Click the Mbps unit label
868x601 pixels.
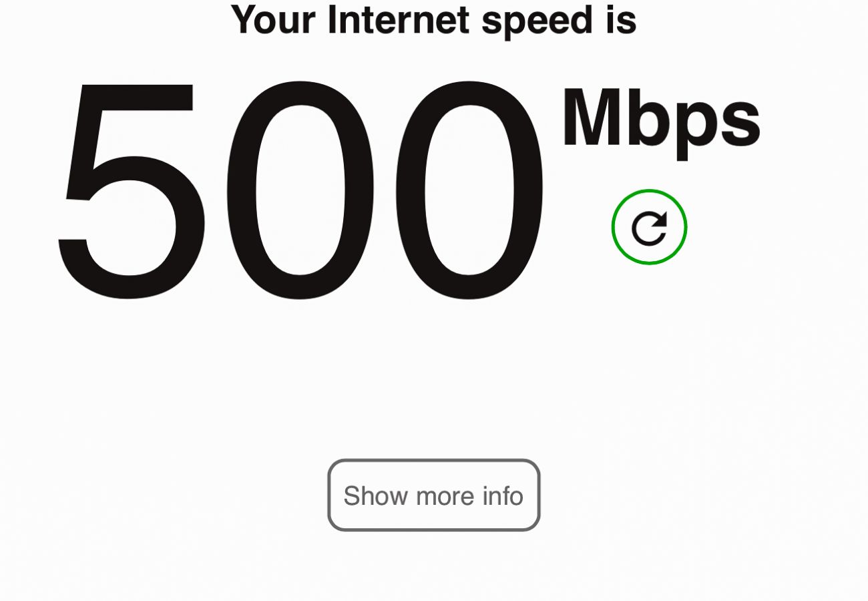pyautogui.click(x=661, y=119)
